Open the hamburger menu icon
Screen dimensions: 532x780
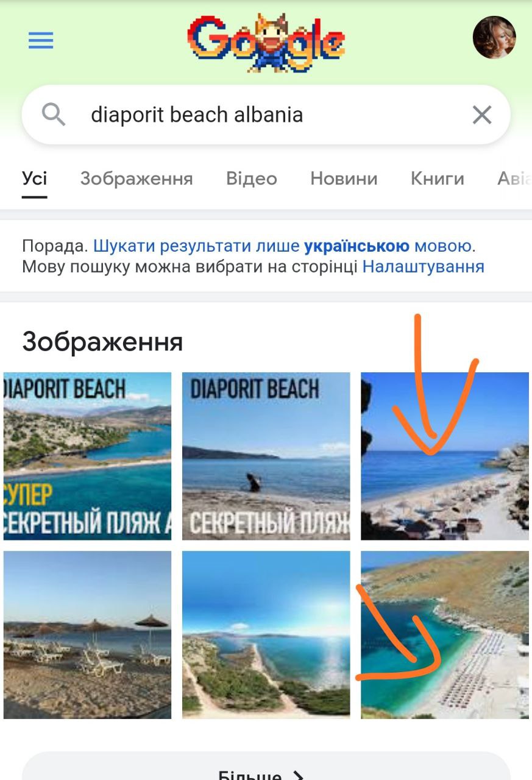41,41
